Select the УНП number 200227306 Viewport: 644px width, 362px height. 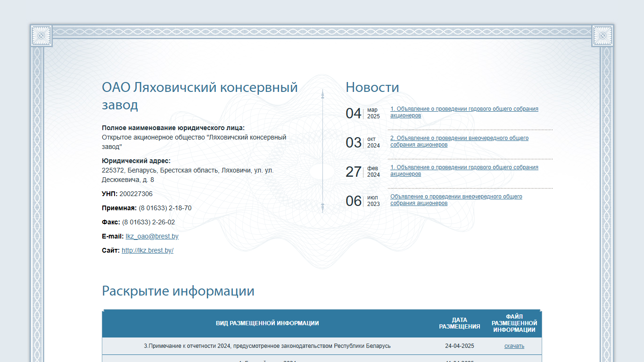click(136, 194)
